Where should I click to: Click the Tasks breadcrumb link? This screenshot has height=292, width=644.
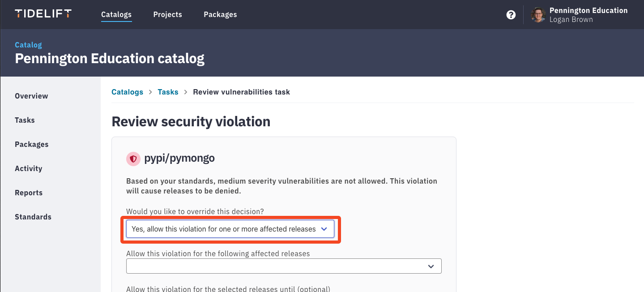click(x=168, y=92)
